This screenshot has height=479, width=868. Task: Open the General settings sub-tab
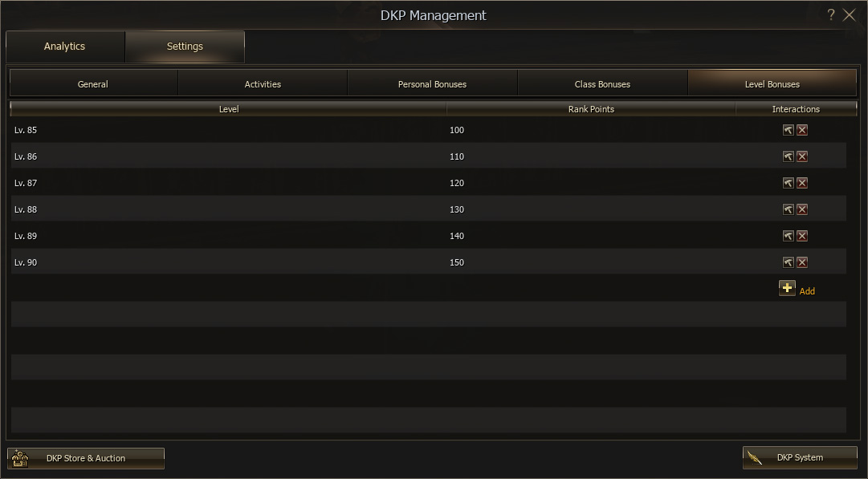coord(93,83)
